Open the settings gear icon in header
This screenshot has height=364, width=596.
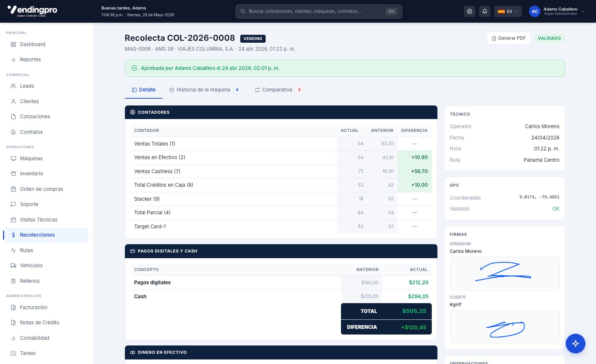470,11
